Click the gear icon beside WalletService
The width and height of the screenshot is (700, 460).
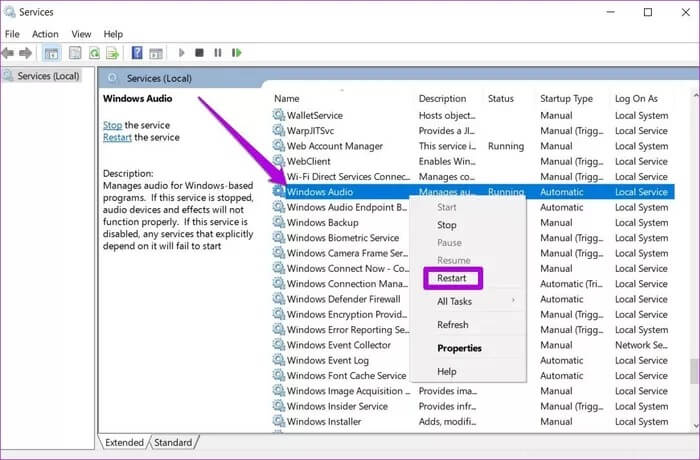(x=279, y=115)
